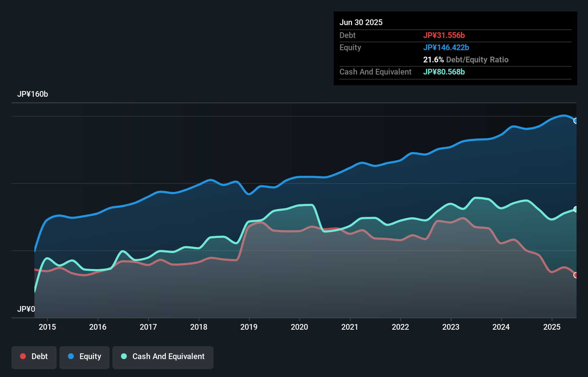The width and height of the screenshot is (588, 377).
Task: Click the Debt value JP¥31.556b
Action: [444, 35]
